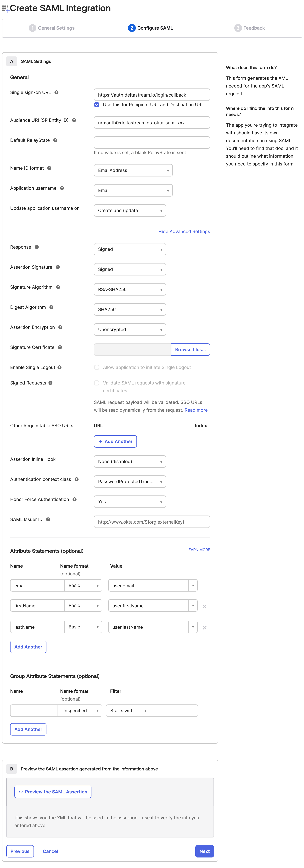Show help tooltip for Authentication context class

point(77,479)
